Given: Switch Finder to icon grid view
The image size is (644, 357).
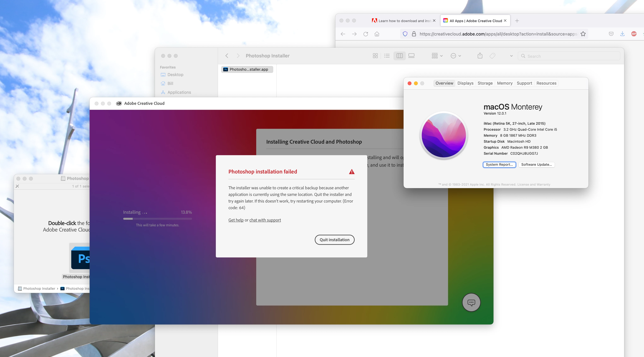Looking at the screenshot, I should [375, 56].
